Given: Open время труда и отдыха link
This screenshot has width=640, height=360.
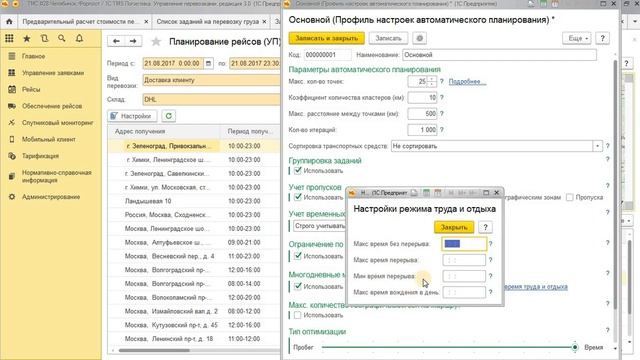Looking at the screenshot, I should click(x=536, y=287).
